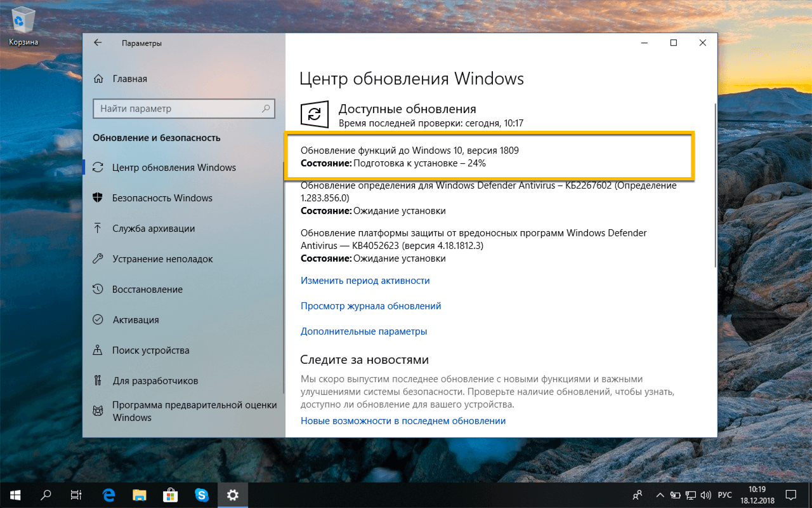Expand hidden tray icons with the chevron

[x=660, y=495]
